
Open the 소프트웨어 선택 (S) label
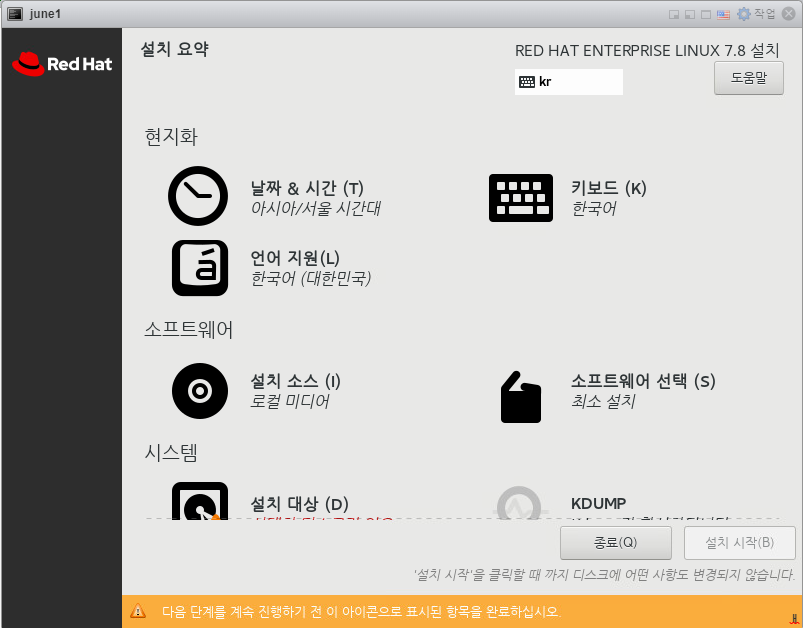click(x=643, y=381)
